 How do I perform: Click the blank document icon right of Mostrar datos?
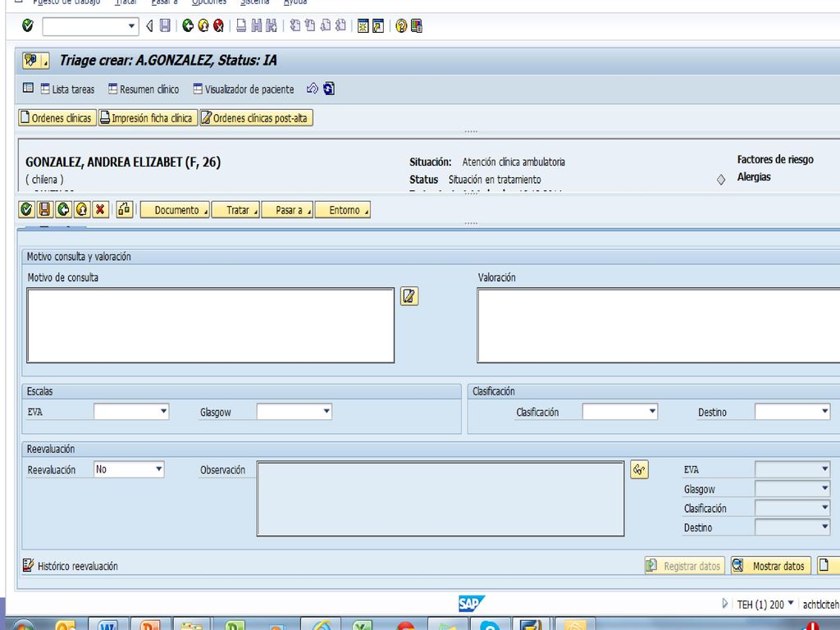point(829,565)
